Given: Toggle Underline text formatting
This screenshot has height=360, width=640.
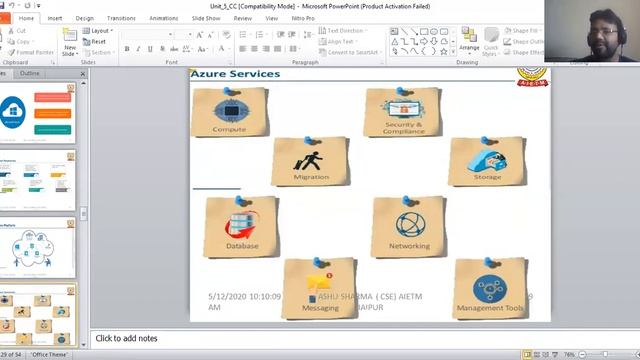Looking at the screenshot, I should point(150,49).
